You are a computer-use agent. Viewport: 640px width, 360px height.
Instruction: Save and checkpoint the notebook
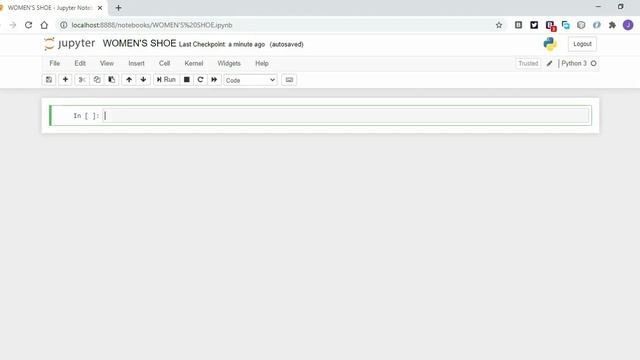[x=49, y=80]
